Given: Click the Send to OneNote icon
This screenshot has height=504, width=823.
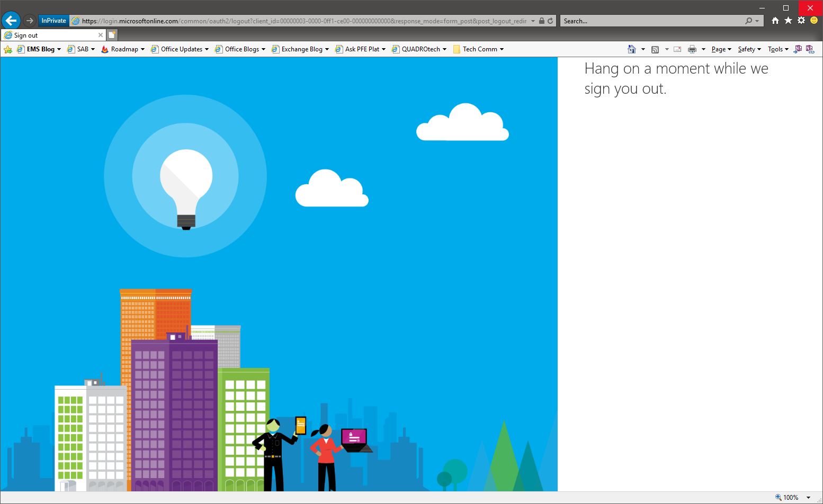Looking at the screenshot, I should pyautogui.click(x=798, y=49).
